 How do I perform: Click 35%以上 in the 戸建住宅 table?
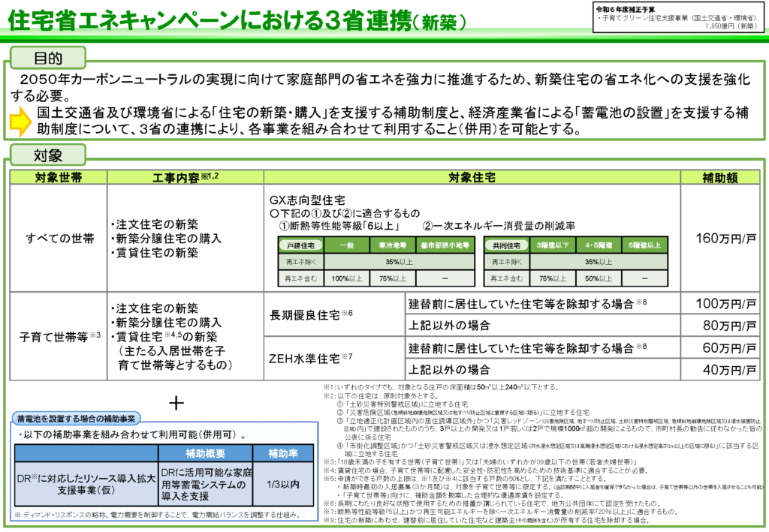[399, 262]
